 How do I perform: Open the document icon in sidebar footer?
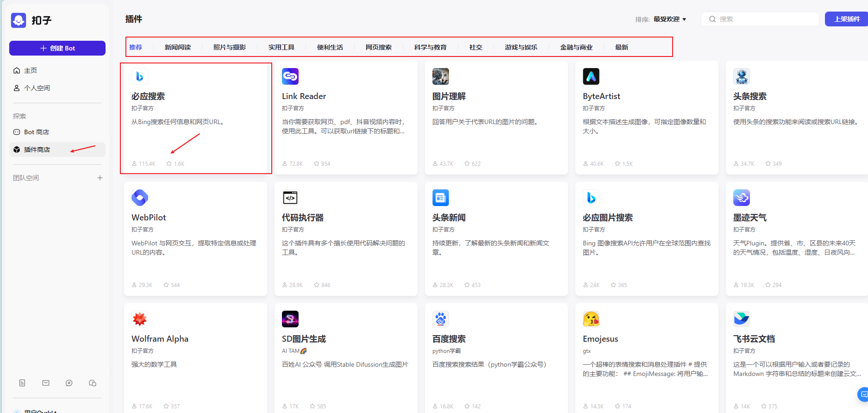[x=22, y=383]
